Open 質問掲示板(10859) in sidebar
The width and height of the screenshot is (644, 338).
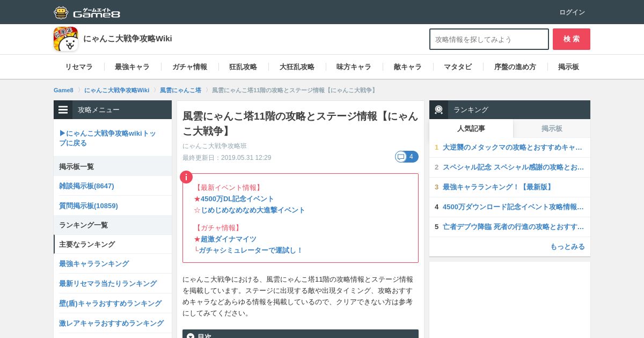(x=89, y=205)
